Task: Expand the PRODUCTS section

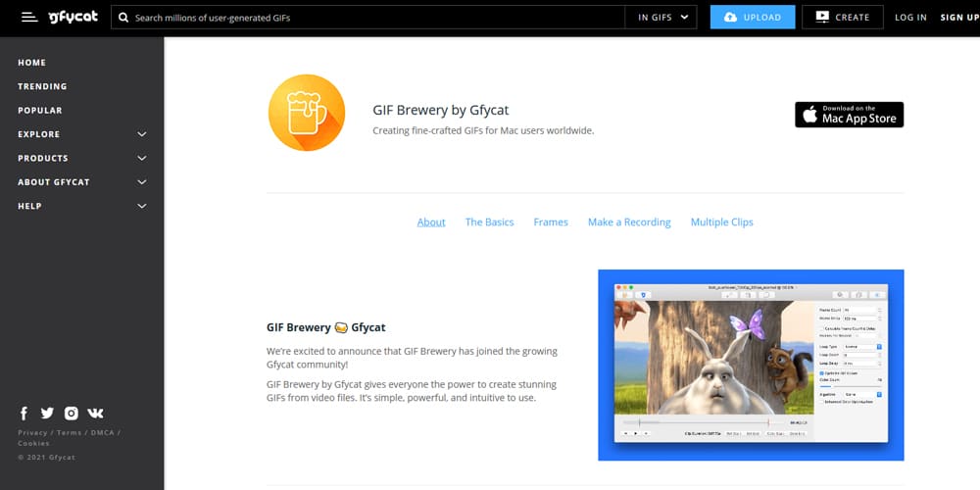Action: [x=82, y=158]
